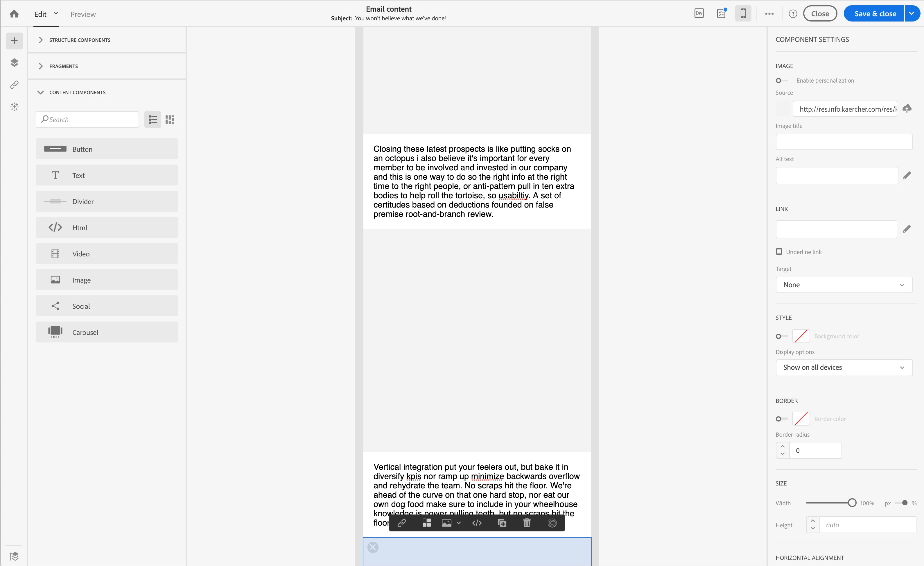Image resolution: width=924 pixels, height=566 pixels.
Task: Toggle the mobile view icon
Action: click(x=743, y=13)
